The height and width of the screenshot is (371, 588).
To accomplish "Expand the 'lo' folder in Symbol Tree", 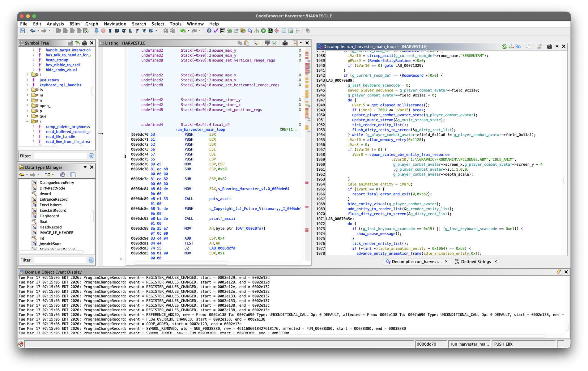I will 28,90.
